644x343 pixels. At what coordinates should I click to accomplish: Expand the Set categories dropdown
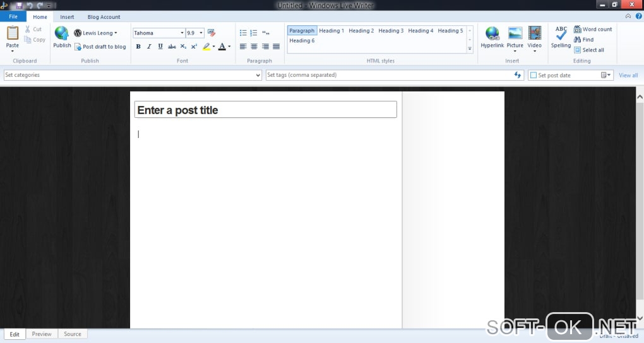(x=258, y=75)
